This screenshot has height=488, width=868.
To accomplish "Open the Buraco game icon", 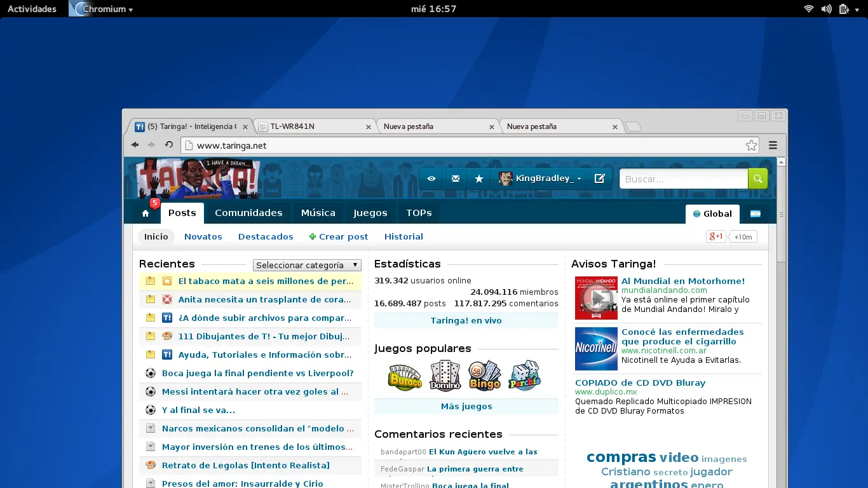I will (405, 377).
